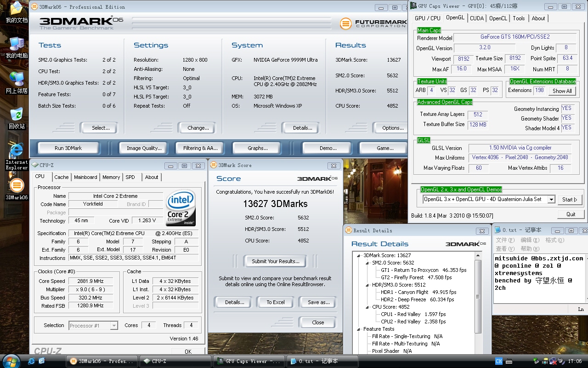Select the 回收站 recycle bin icon
Viewport: 588px width, 368px height.
coord(17,118)
